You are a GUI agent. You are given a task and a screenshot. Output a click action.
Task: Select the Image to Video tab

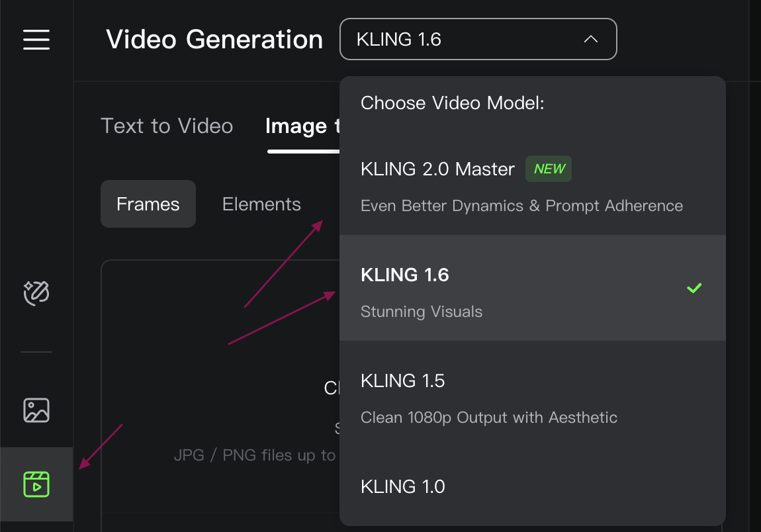coord(296,126)
